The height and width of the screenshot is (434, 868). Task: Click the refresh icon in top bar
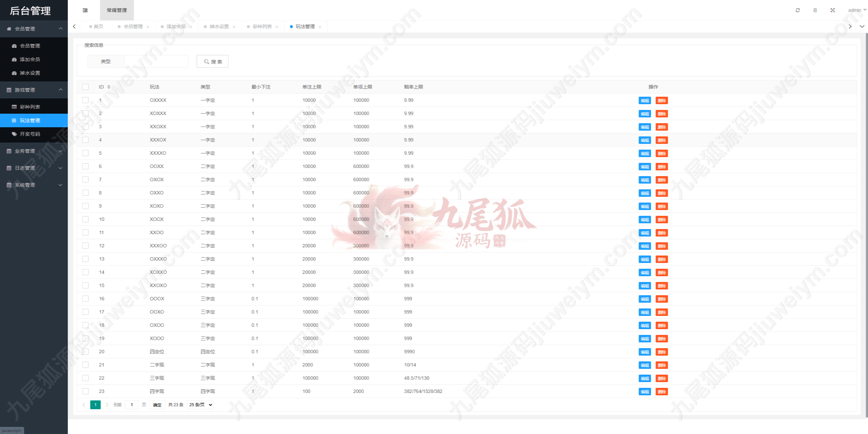click(x=797, y=10)
